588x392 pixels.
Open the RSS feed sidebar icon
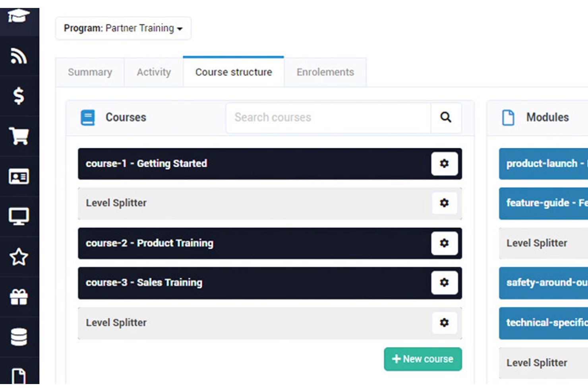click(x=19, y=56)
